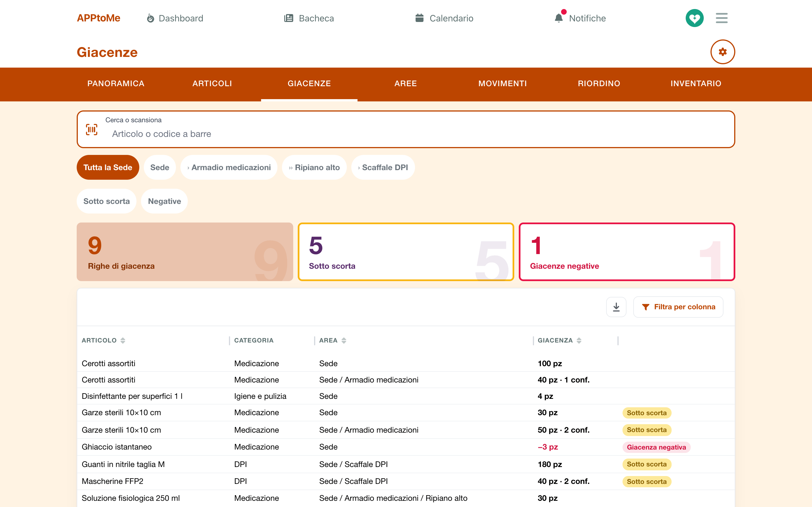Switch to the Movimenti tab
812x507 pixels.
pyautogui.click(x=502, y=83)
